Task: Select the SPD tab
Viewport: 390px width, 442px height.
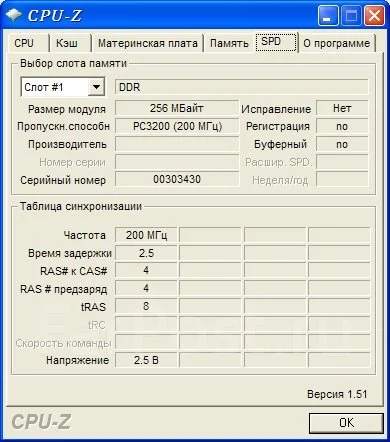Action: (x=276, y=42)
